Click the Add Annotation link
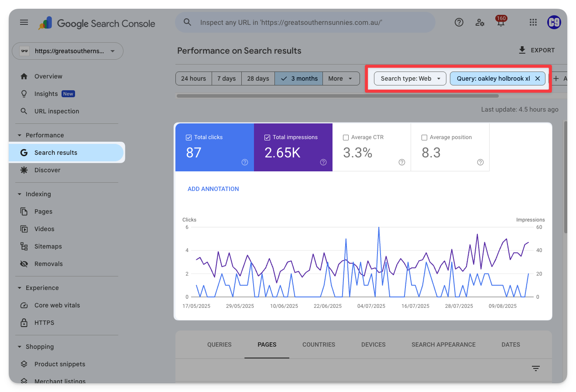The width and height of the screenshot is (576, 392). (213, 189)
